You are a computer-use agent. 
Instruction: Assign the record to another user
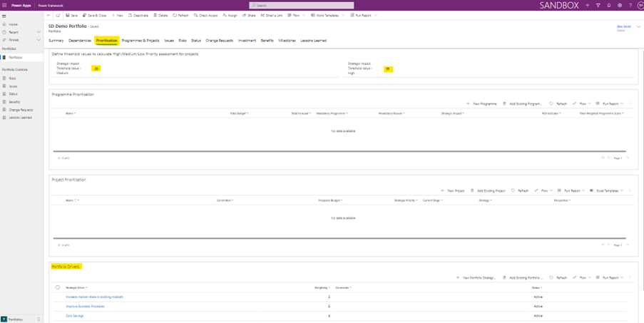click(x=230, y=15)
